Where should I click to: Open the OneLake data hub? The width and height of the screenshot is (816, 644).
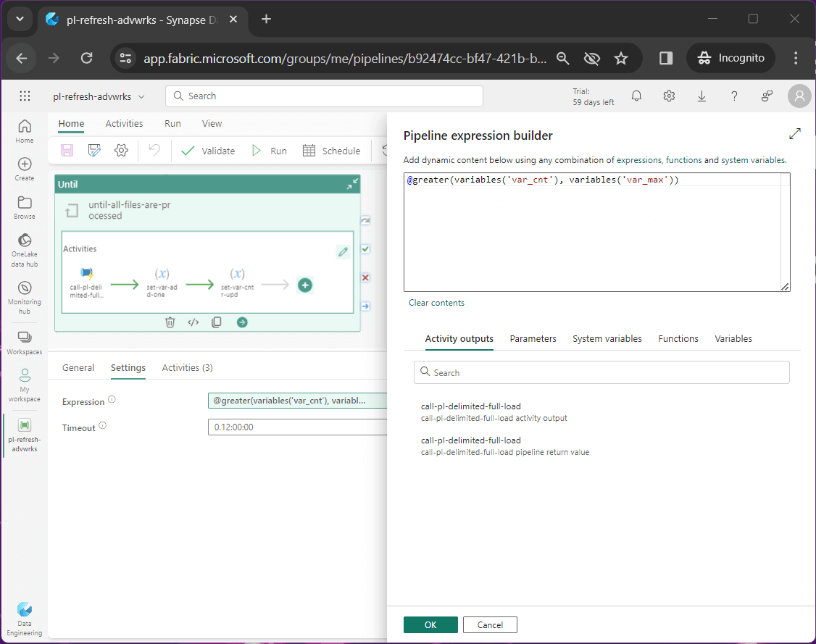coord(24,250)
